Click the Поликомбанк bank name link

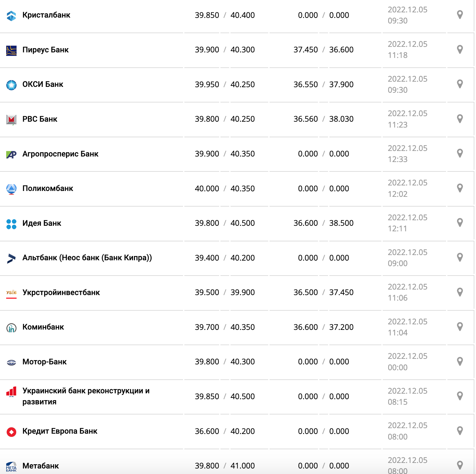(48, 188)
